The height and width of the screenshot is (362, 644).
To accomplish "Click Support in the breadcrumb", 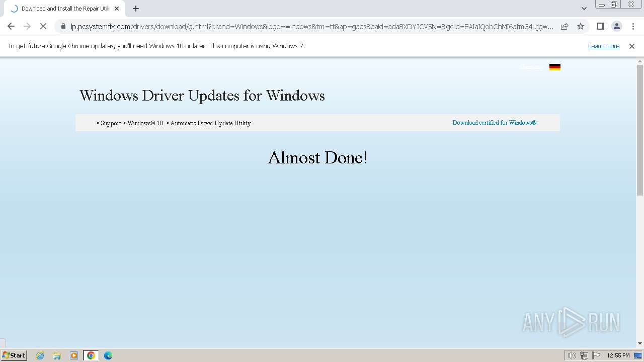I will (111, 123).
